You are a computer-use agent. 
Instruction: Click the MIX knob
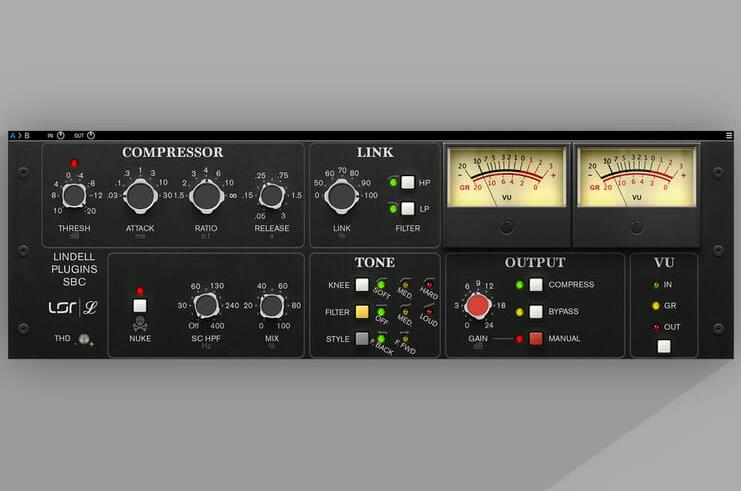(x=272, y=306)
